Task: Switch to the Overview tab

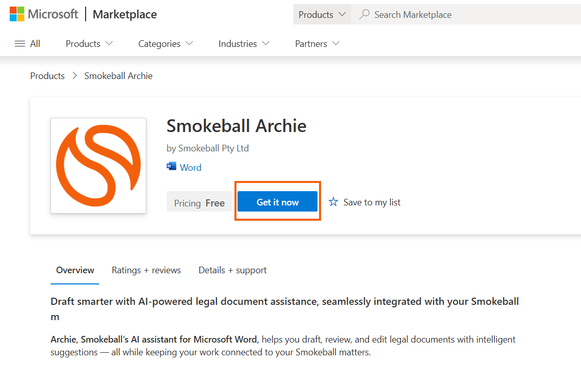Action: tap(75, 270)
